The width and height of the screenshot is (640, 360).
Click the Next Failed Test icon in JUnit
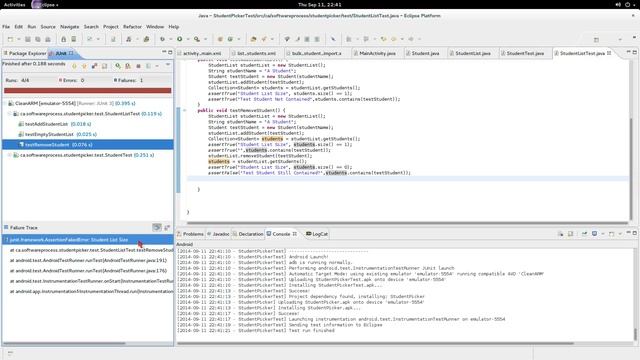click(x=74, y=66)
